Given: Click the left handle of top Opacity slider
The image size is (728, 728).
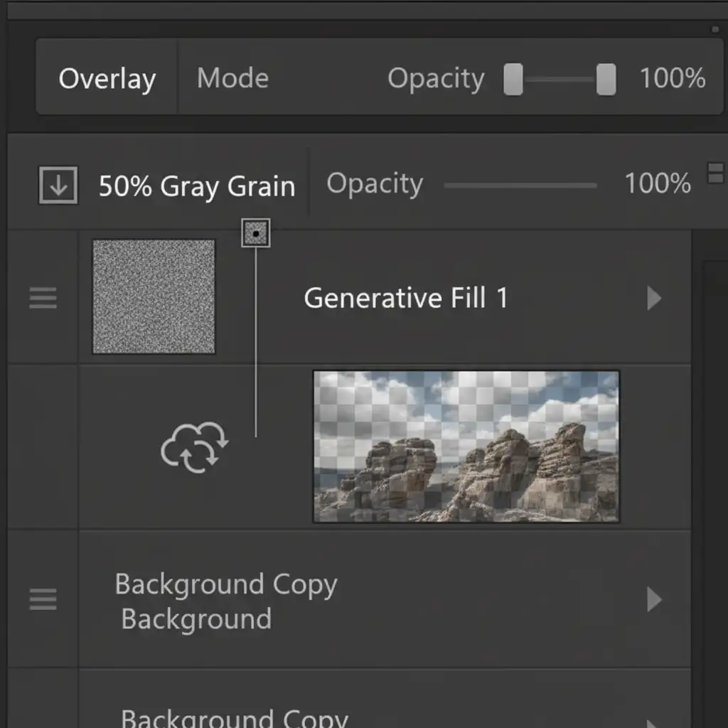Looking at the screenshot, I should tap(513, 79).
